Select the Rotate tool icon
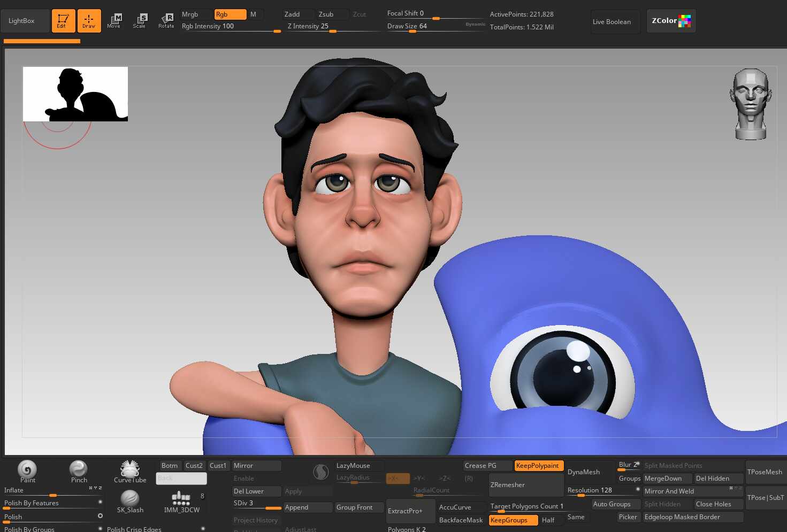The width and height of the screenshot is (787, 532). [166, 21]
